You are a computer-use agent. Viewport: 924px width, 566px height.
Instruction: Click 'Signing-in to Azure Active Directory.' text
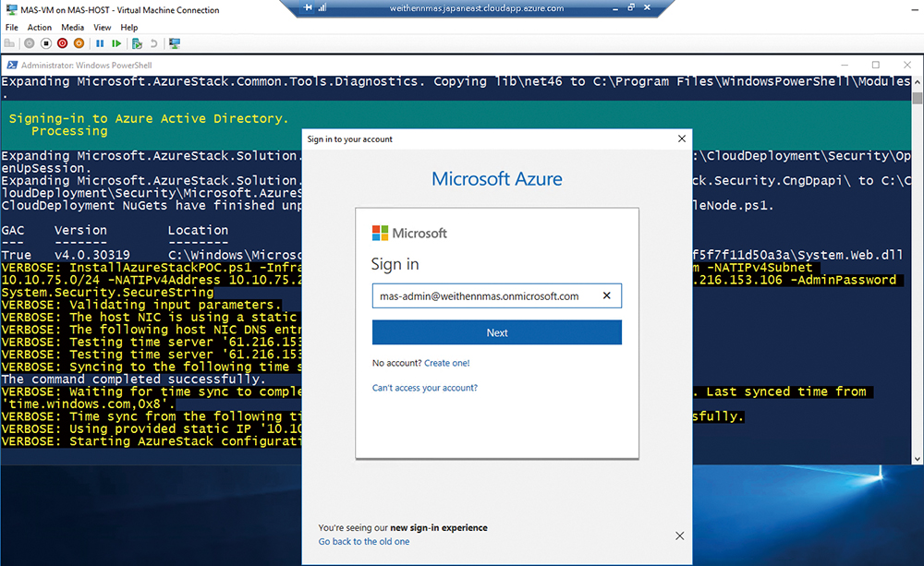click(x=149, y=118)
